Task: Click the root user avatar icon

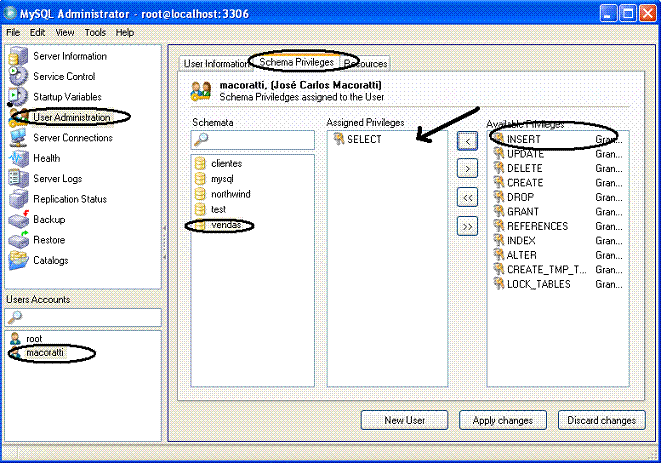Action: 16,339
